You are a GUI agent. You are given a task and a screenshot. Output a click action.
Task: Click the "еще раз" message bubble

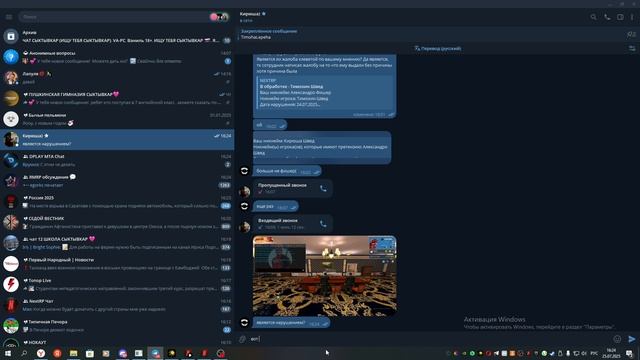[x=276, y=207]
